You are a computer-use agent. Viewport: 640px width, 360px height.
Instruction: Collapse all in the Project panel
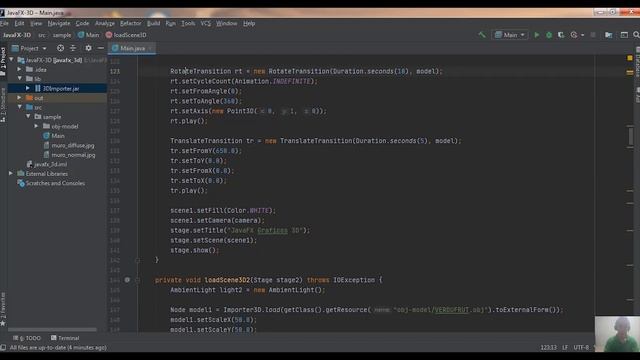pos(73,48)
